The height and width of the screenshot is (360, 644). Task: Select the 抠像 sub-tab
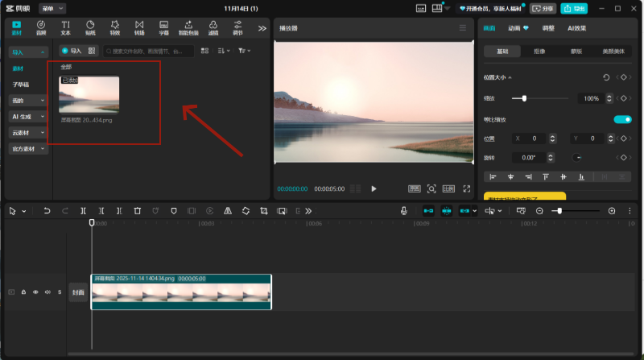pos(539,52)
